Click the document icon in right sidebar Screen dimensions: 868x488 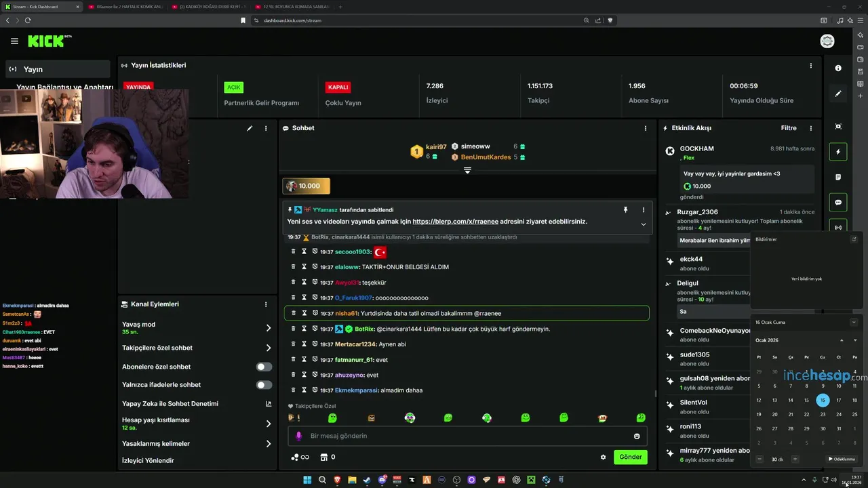tap(838, 177)
